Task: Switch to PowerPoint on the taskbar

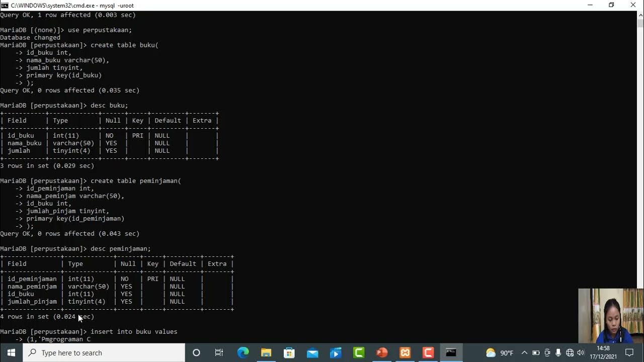Action: tap(382, 352)
